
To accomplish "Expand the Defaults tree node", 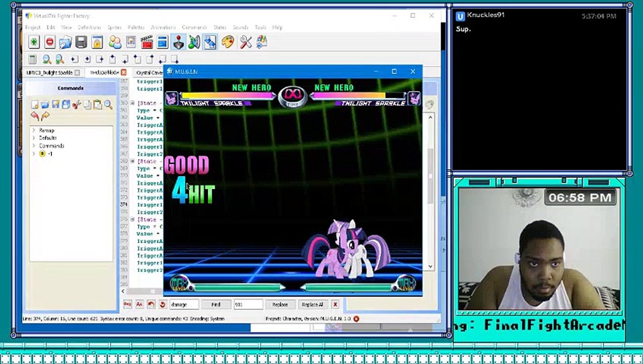I will pyautogui.click(x=33, y=138).
